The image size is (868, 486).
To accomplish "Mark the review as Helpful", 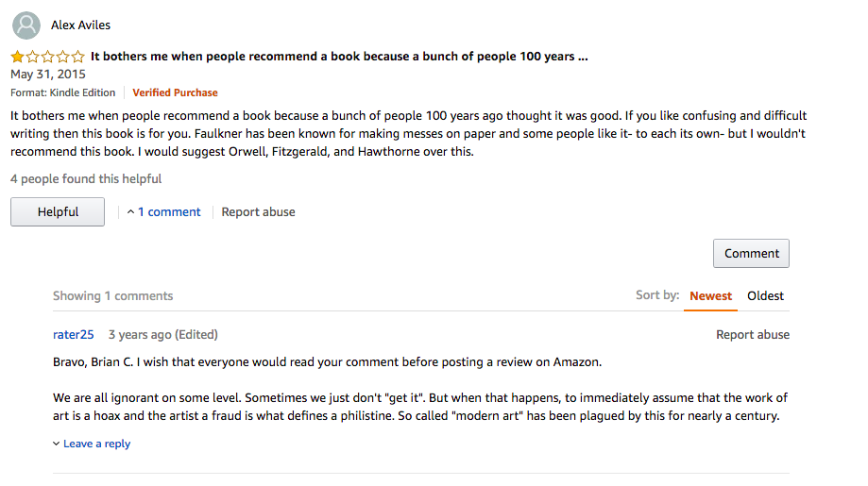I will pyautogui.click(x=58, y=211).
